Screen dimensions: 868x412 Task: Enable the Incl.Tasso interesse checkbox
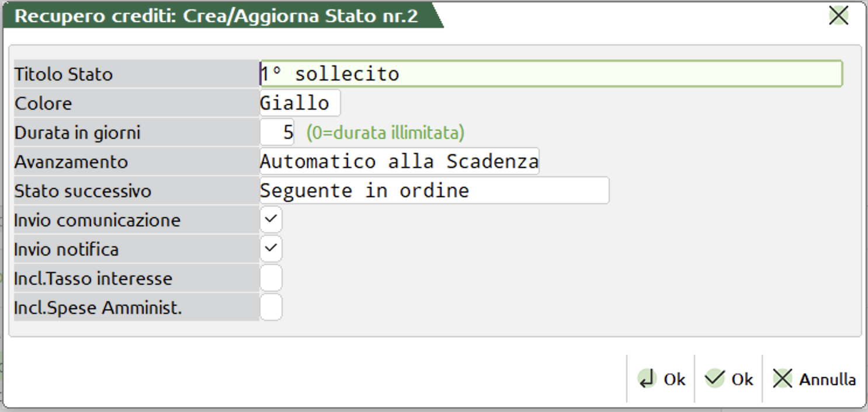271,278
